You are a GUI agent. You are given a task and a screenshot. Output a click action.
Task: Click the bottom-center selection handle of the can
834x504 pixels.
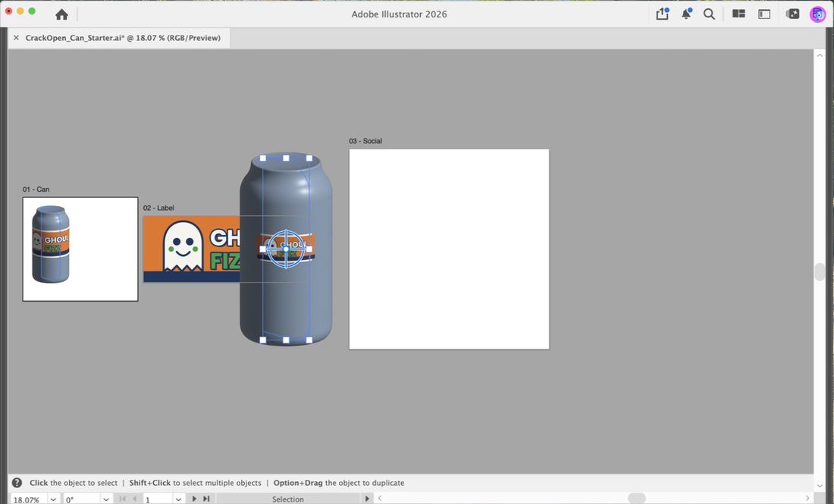click(x=286, y=340)
